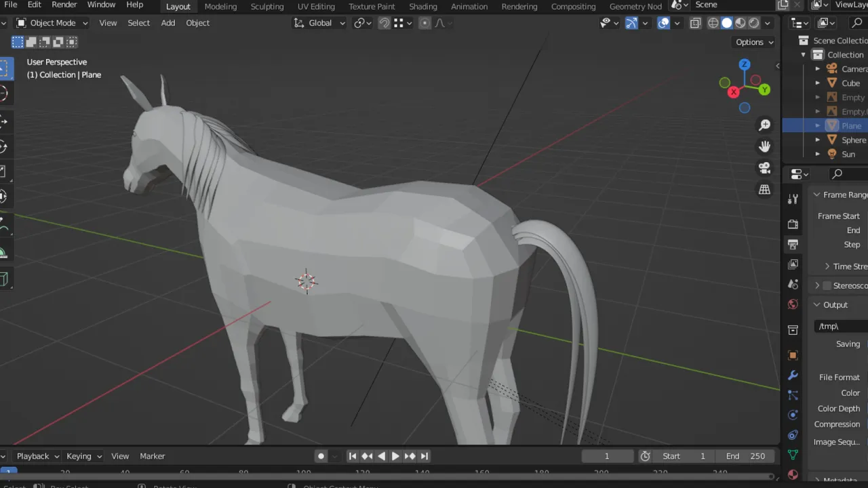
Task: Open the Object Constraints properties tab
Action: point(793,435)
